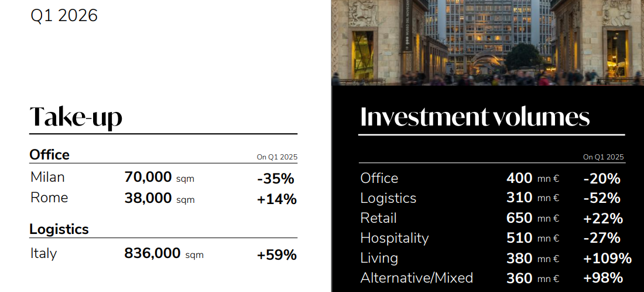Click Italy's +59% change value
The image size is (644, 292).
click(x=276, y=255)
